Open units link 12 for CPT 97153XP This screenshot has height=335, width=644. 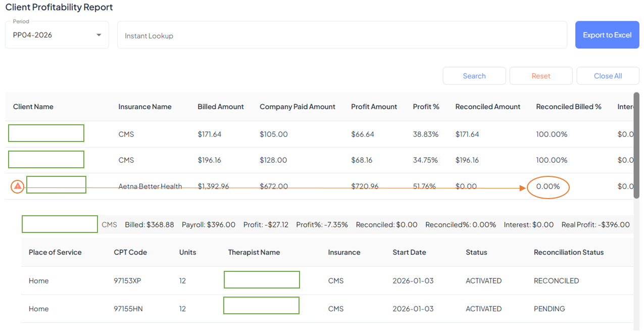pos(182,280)
